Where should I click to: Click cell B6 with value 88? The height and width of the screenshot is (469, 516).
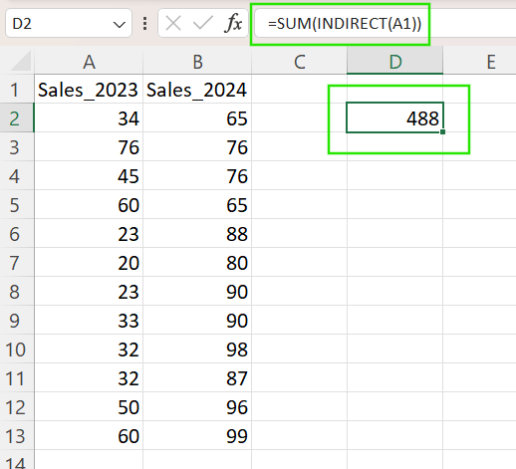click(197, 234)
